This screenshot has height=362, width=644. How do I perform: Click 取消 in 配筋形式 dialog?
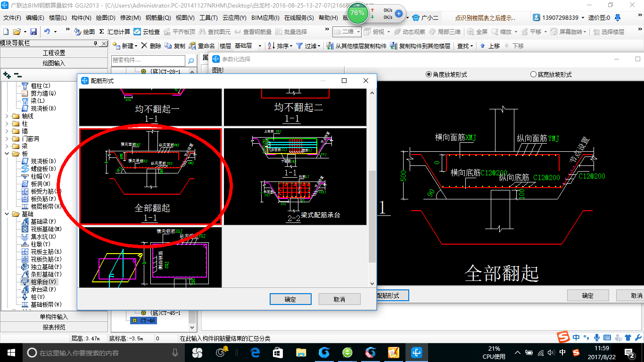[x=339, y=299]
